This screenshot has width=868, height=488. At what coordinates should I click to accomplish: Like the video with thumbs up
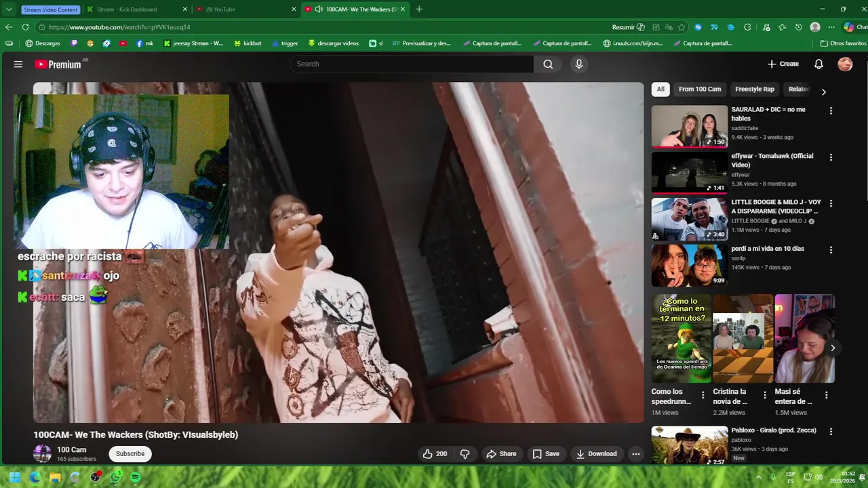(435, 454)
